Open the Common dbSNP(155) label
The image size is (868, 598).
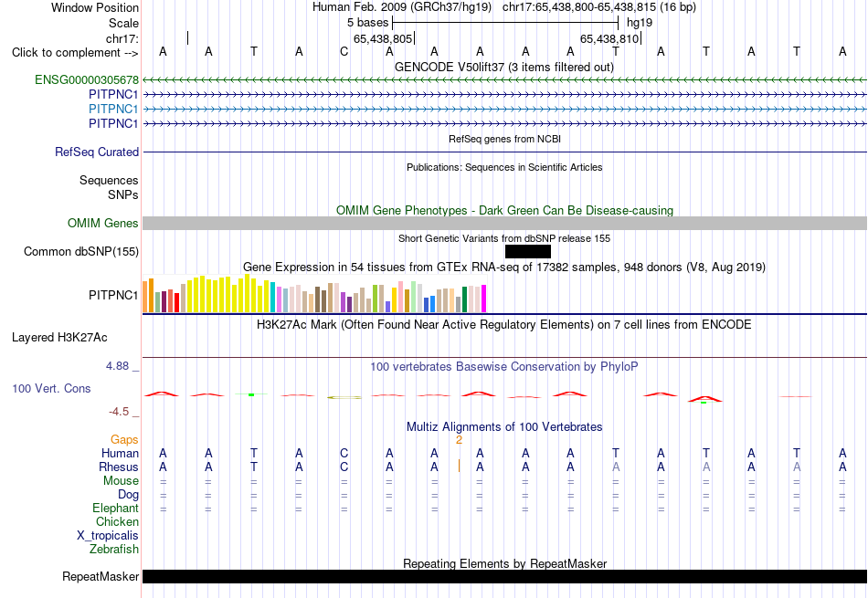[x=80, y=252]
